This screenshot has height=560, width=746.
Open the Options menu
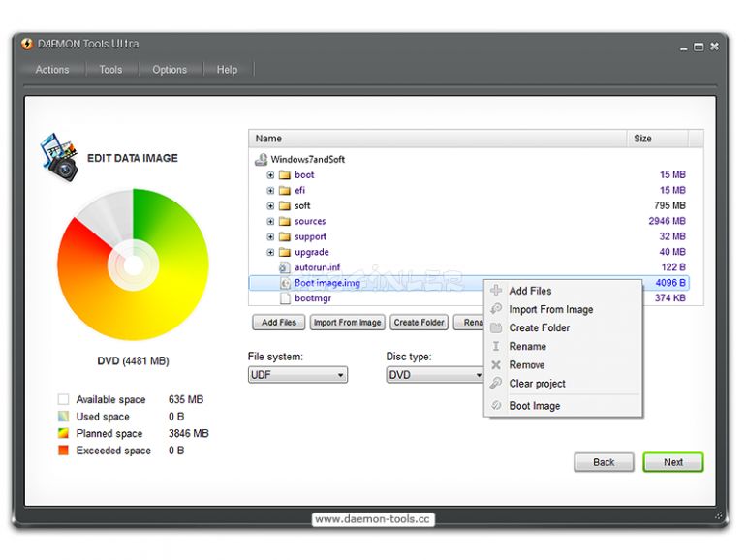coord(170,70)
